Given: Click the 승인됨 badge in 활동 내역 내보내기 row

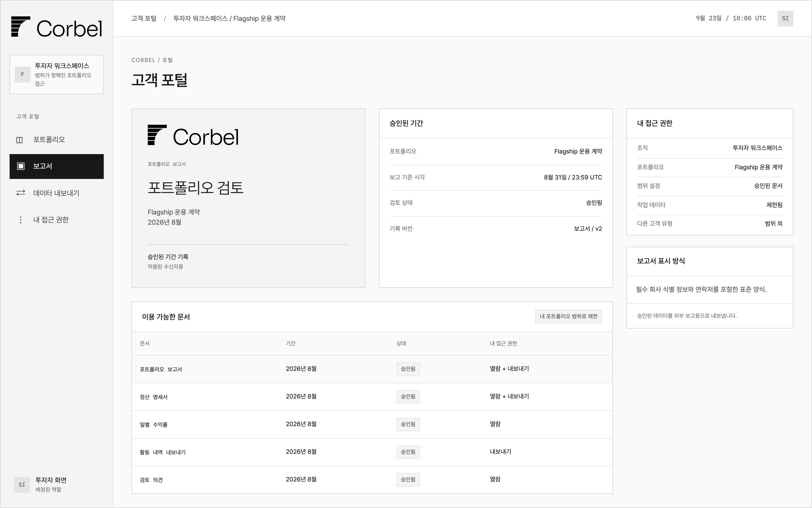Looking at the screenshot, I should [408, 452].
